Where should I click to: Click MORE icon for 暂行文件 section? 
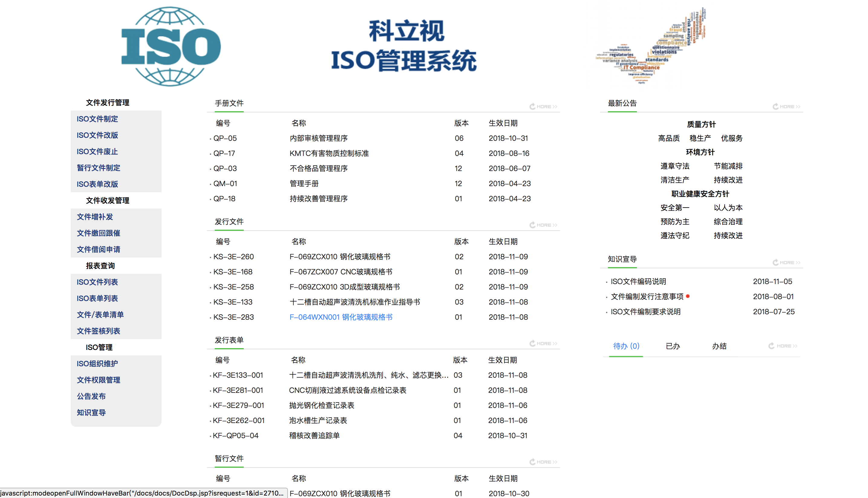(x=543, y=462)
